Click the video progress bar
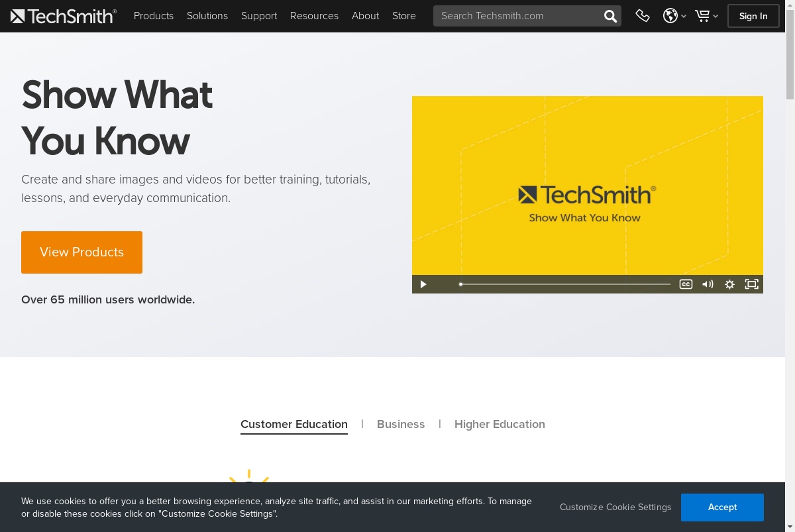 (565, 284)
